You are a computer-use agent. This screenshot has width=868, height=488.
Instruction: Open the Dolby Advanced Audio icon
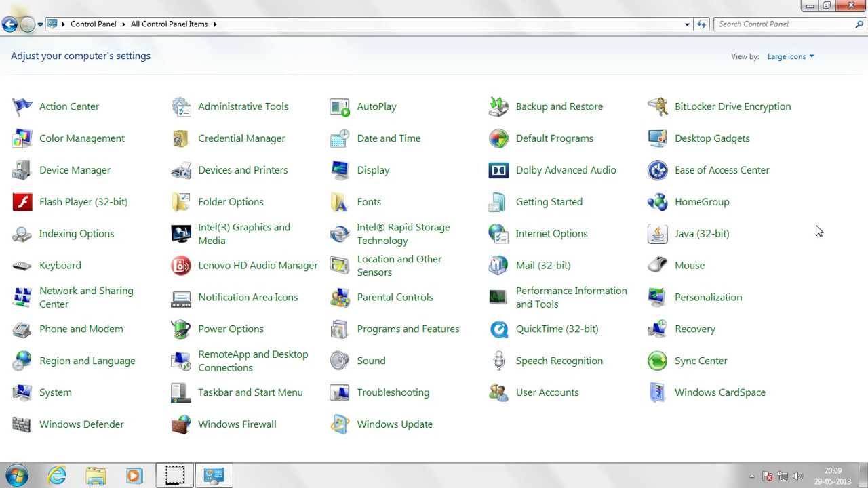498,170
